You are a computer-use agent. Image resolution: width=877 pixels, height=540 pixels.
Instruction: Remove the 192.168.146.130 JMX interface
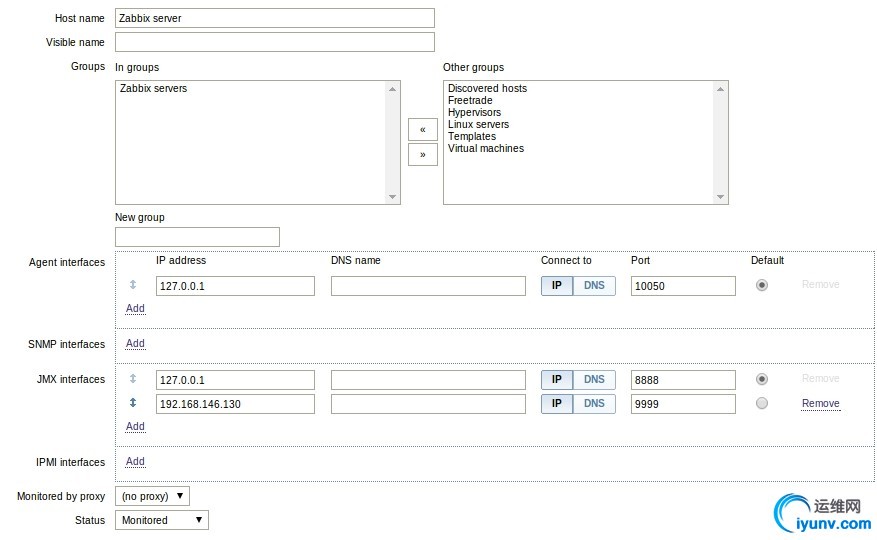(x=821, y=403)
